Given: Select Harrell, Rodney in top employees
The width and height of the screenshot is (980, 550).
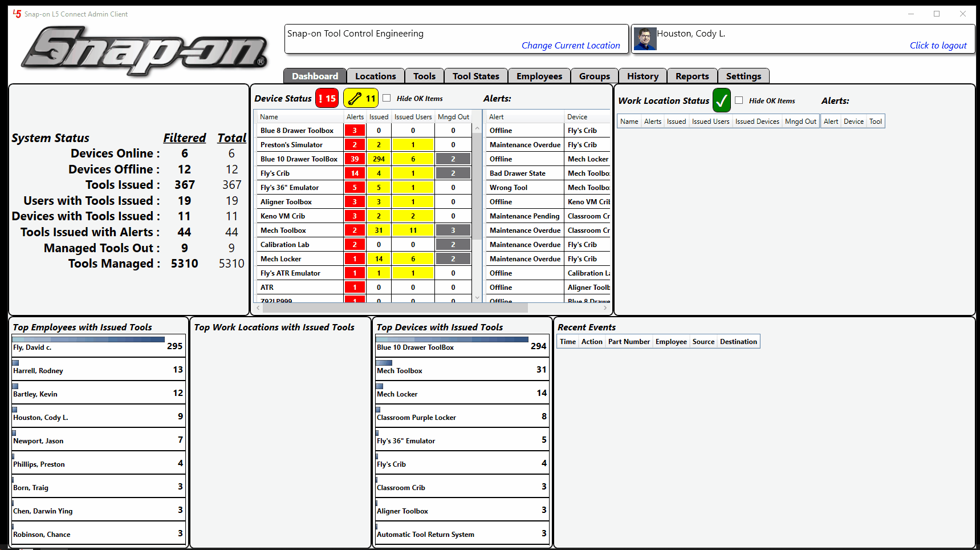Looking at the screenshot, I should [99, 370].
